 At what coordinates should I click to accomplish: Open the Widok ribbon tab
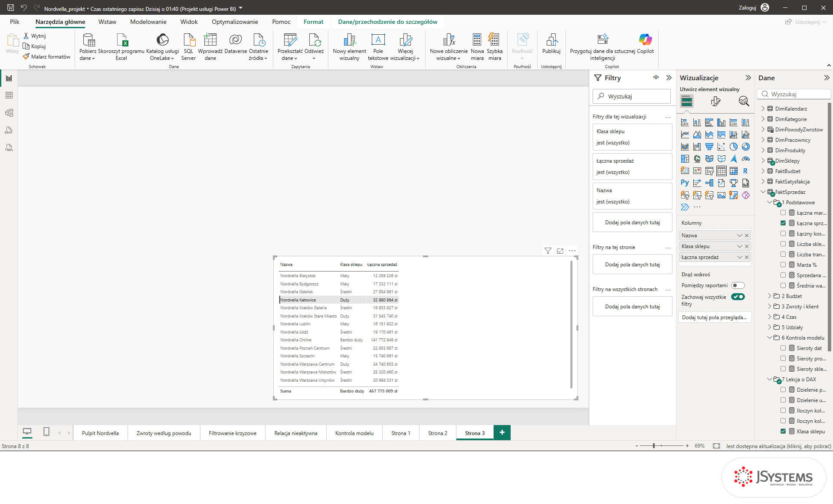click(x=189, y=22)
